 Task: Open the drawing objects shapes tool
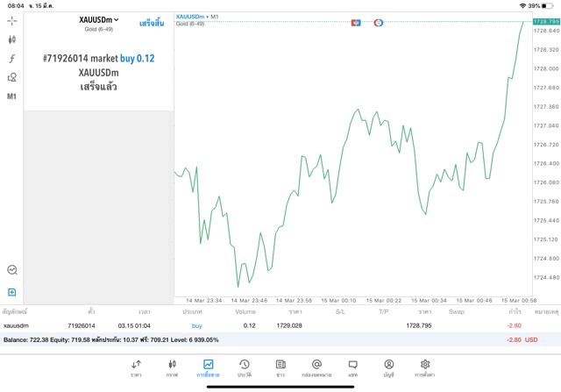(x=11, y=77)
